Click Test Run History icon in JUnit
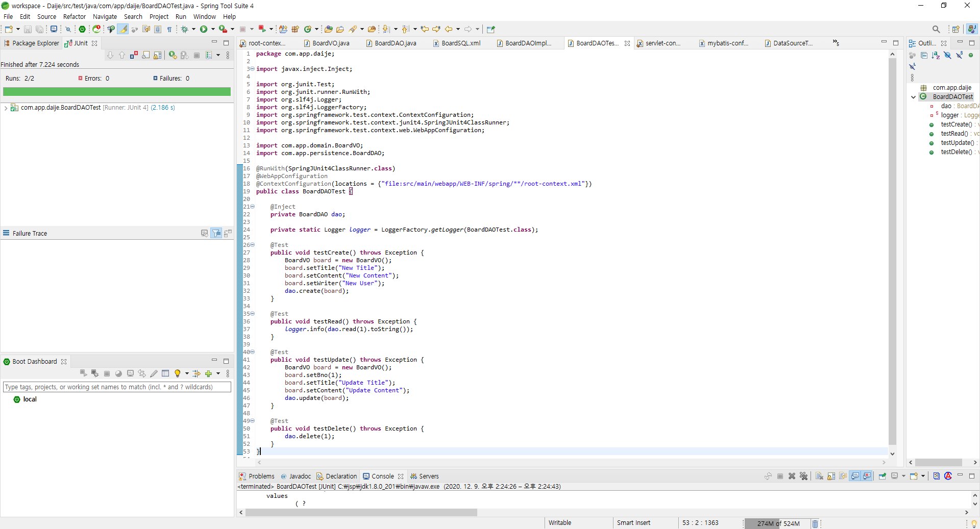 (x=209, y=55)
